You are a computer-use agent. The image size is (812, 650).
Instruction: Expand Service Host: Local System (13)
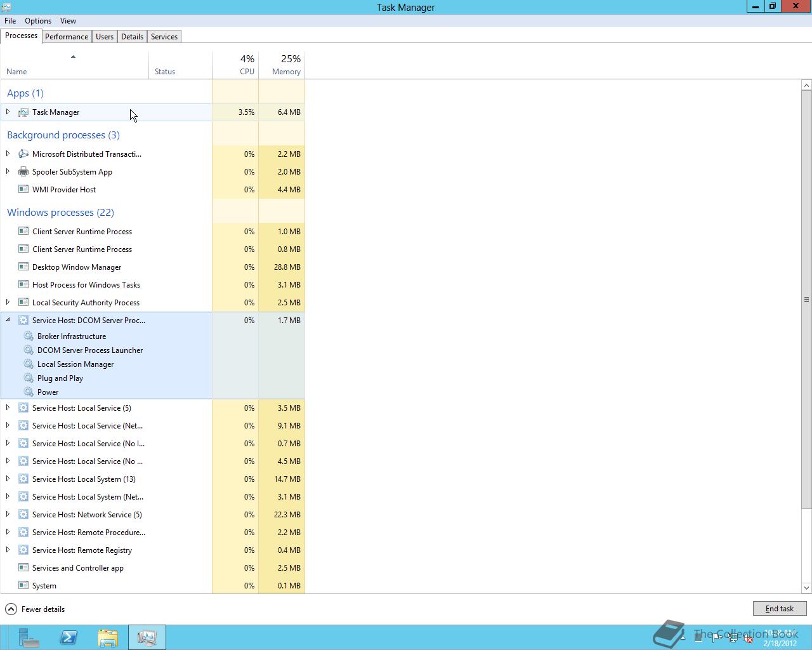(x=8, y=479)
